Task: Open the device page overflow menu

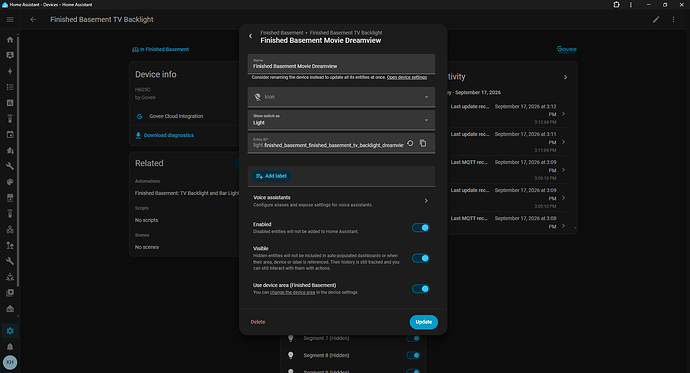Action: point(673,20)
